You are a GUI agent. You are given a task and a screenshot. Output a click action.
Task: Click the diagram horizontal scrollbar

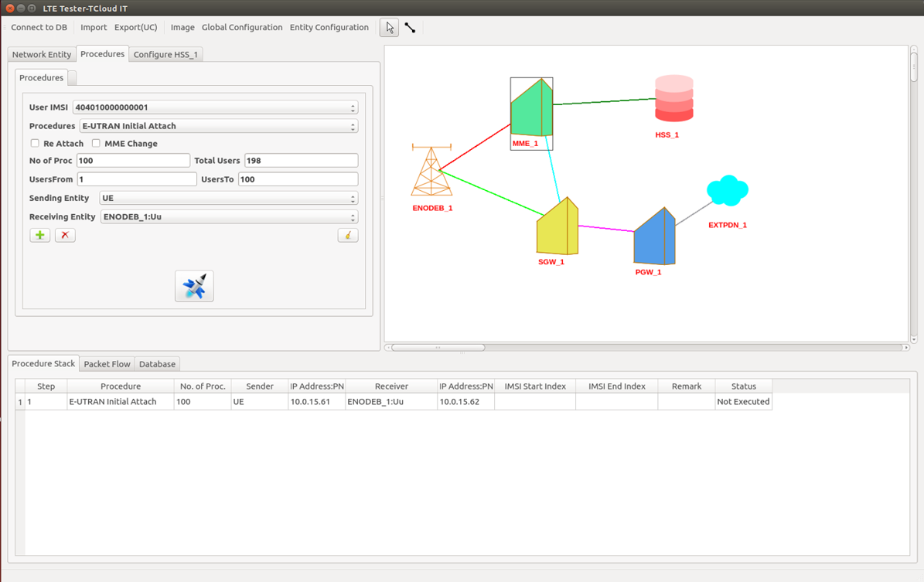click(438, 348)
